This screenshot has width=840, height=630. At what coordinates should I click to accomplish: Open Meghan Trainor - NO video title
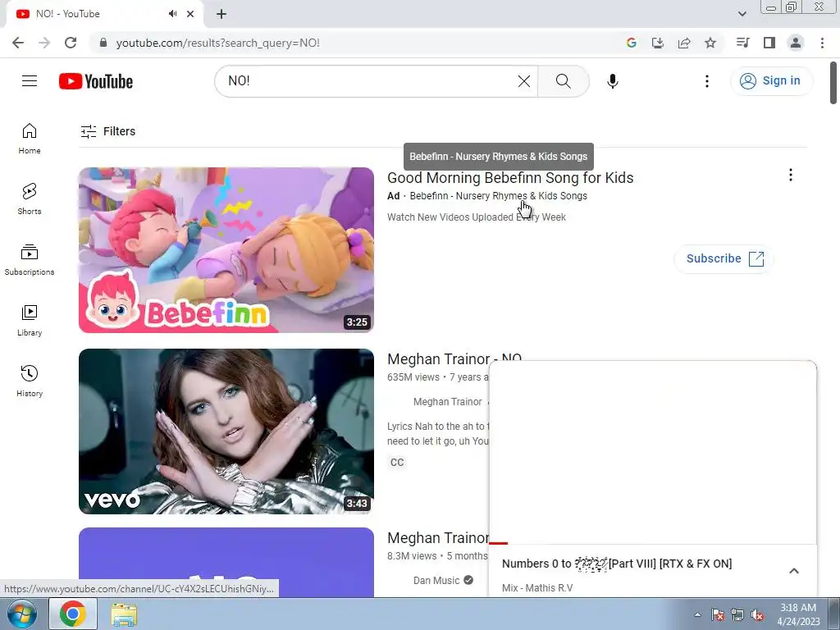click(454, 358)
